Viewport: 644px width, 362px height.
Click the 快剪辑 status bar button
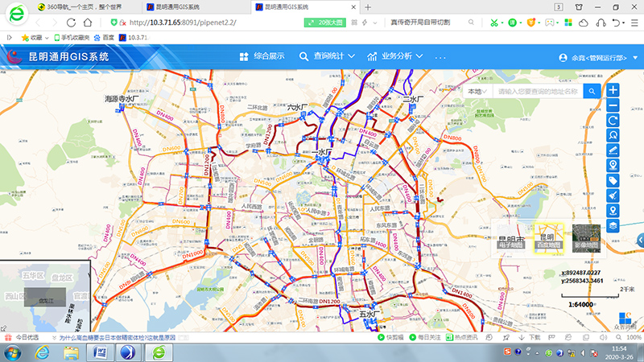[390, 337]
